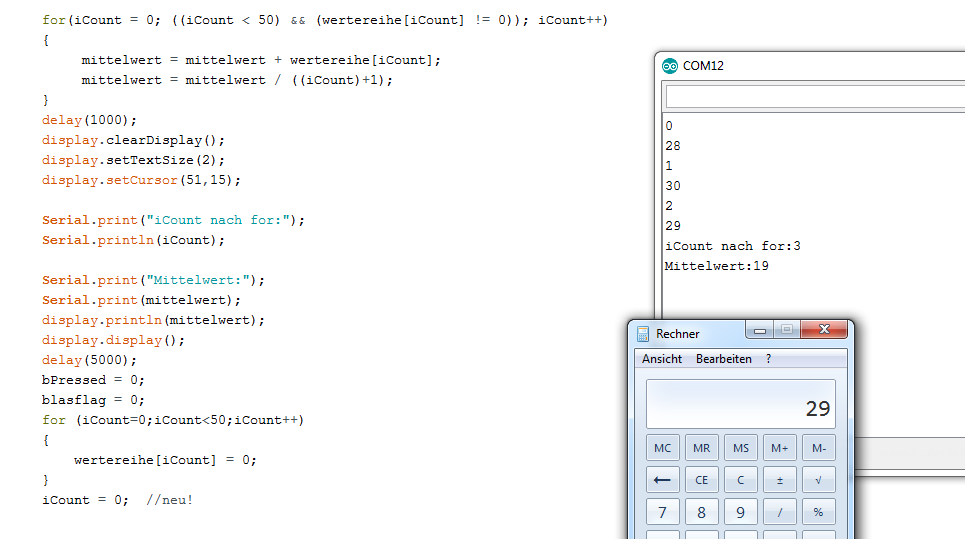Close the Rechner calculator window
The image size is (965, 539).
pos(824,330)
